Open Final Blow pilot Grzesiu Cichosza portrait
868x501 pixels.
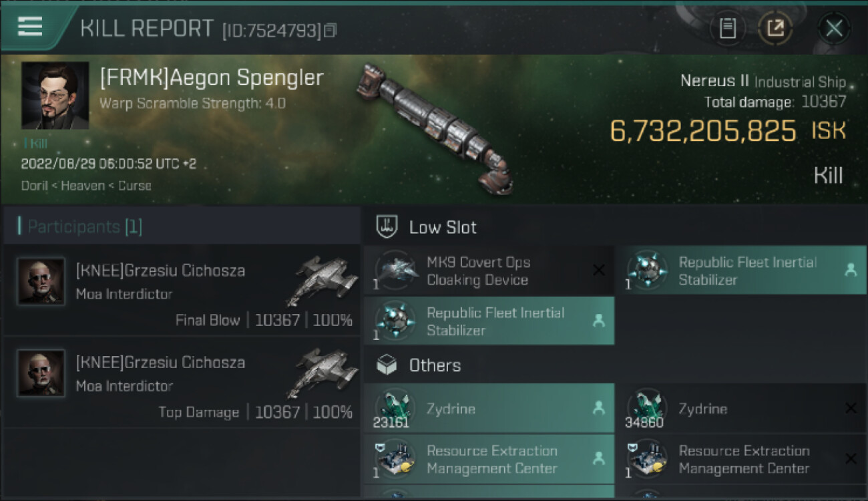click(x=41, y=281)
